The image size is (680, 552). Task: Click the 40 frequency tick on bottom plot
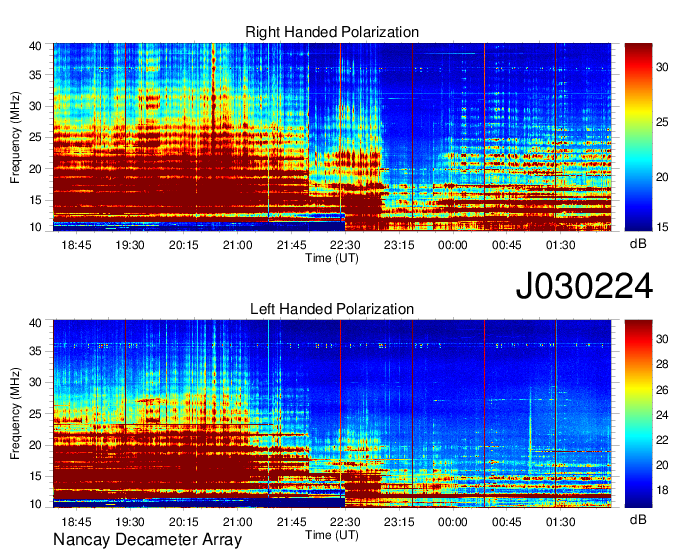[x=35, y=323]
